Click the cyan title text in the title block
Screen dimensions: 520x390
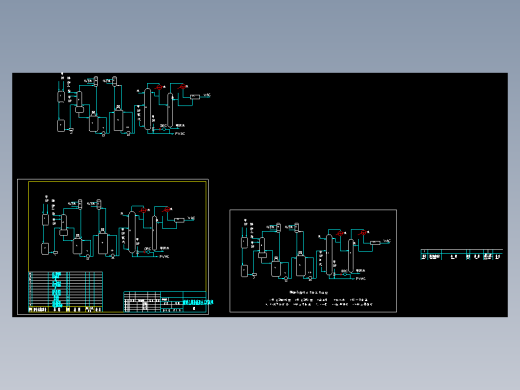click(x=198, y=302)
